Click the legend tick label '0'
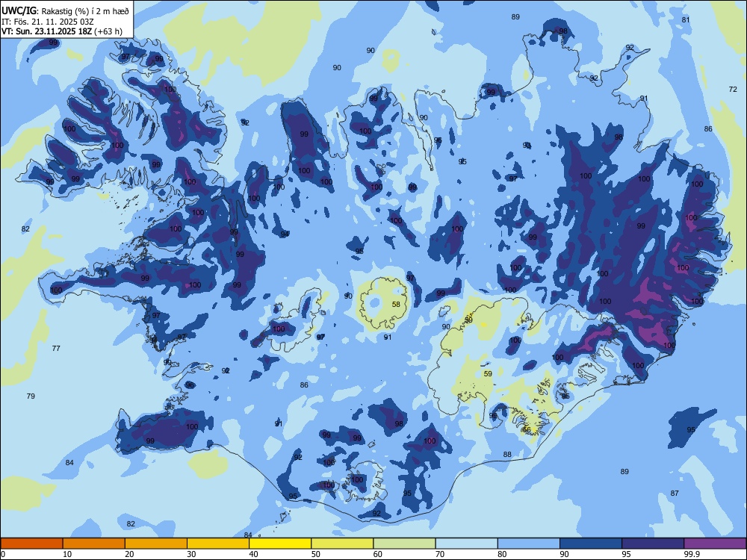 click(x=3, y=554)
